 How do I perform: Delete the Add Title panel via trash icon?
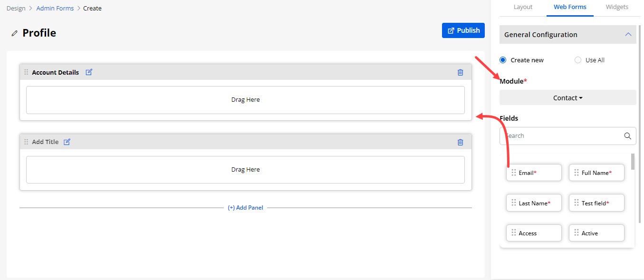[460, 142]
